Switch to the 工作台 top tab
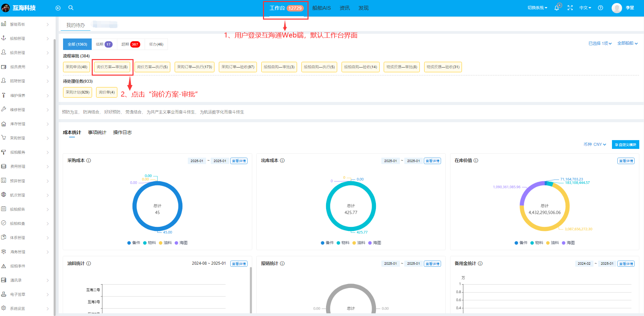The width and height of the screenshot is (644, 316). pyautogui.click(x=286, y=8)
